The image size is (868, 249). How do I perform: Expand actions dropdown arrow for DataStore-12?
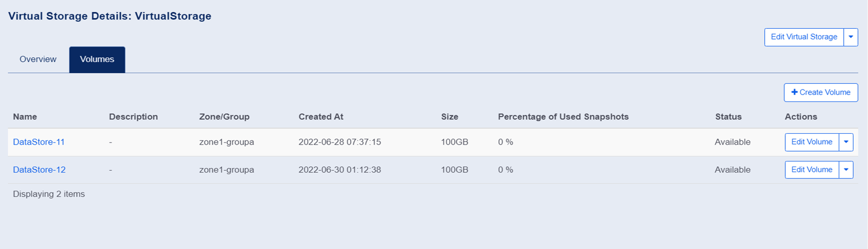(846, 170)
